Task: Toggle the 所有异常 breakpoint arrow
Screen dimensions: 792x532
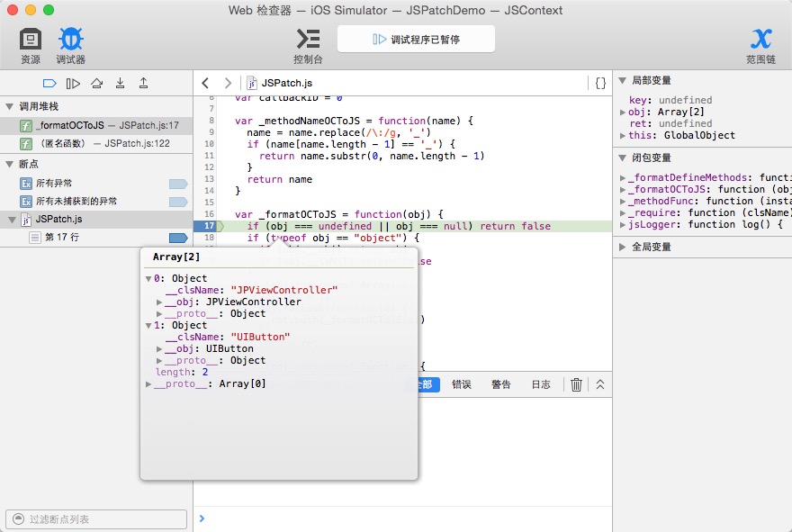Action: pos(178,184)
